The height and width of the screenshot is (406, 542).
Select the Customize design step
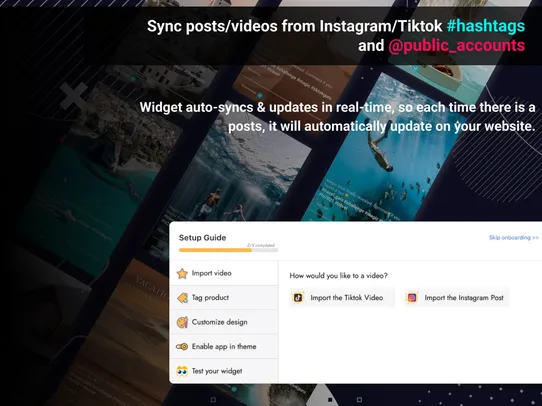coord(224,322)
